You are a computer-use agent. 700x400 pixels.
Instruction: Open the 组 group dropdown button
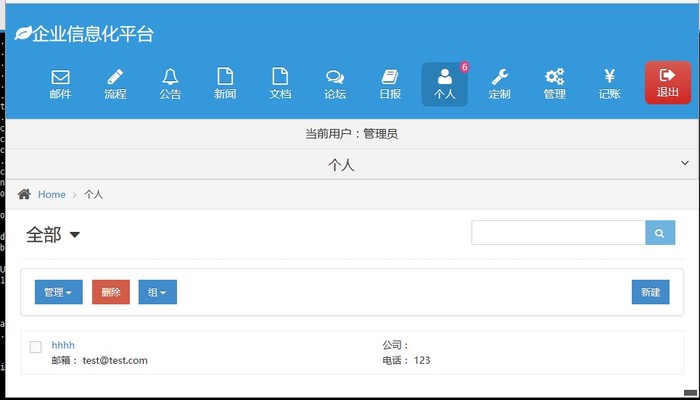click(x=157, y=292)
